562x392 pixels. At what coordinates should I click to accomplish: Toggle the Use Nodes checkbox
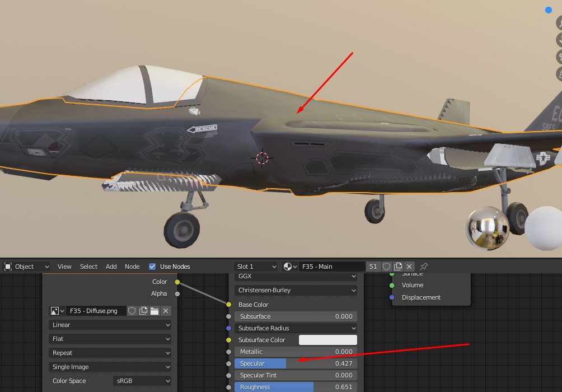coord(152,267)
